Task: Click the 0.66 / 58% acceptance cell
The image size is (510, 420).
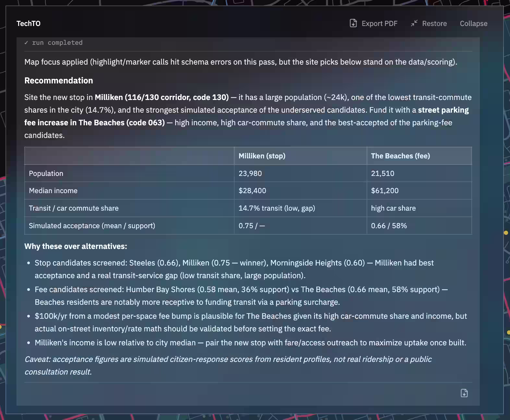Action: 389,226
